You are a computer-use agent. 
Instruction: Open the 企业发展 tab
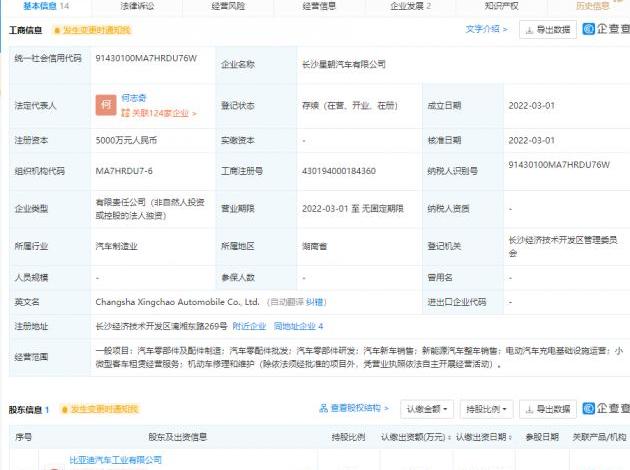410,6
